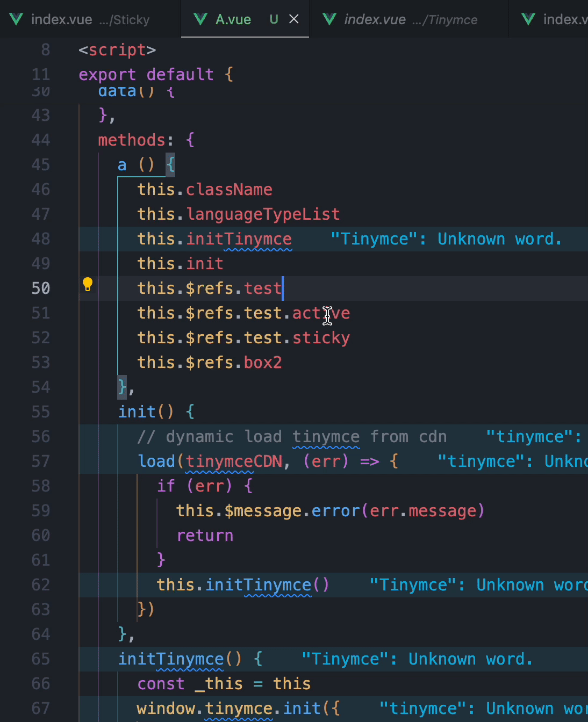
Task: Click 'languageTypeList' on line 47
Action: (x=263, y=214)
